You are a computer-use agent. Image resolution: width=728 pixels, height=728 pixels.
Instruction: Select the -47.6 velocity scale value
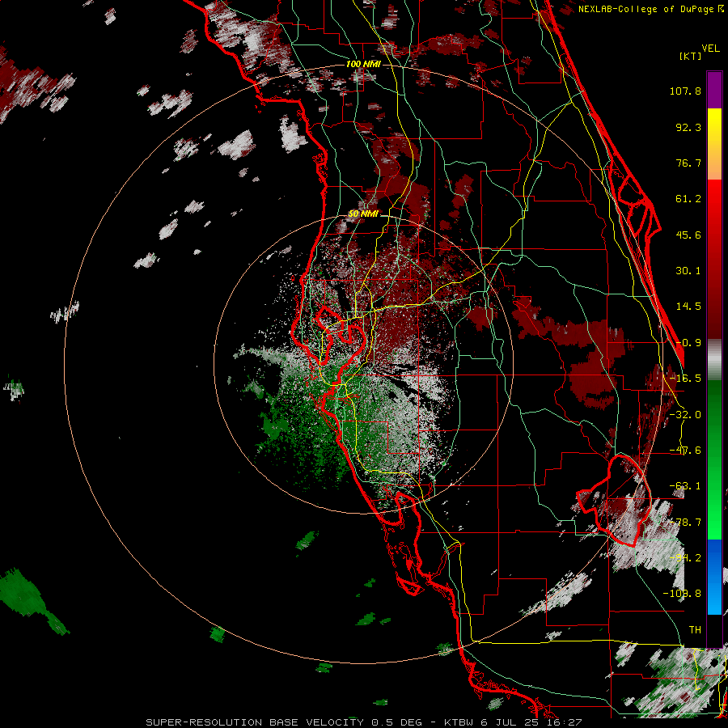point(685,451)
